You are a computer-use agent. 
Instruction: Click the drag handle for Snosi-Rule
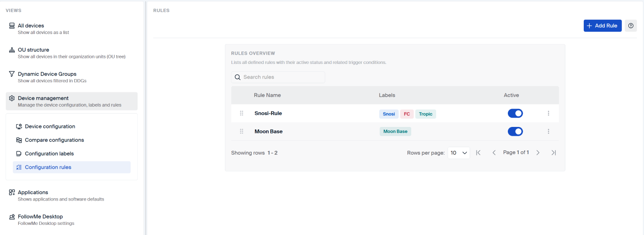(x=241, y=114)
